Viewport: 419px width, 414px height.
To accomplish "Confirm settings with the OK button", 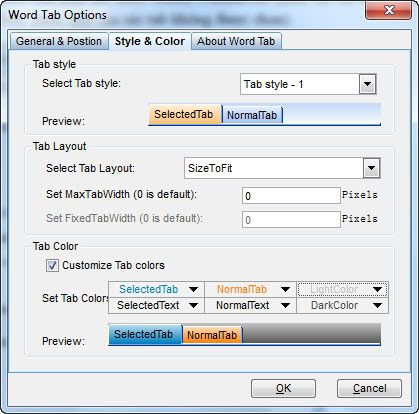I will pos(283,388).
